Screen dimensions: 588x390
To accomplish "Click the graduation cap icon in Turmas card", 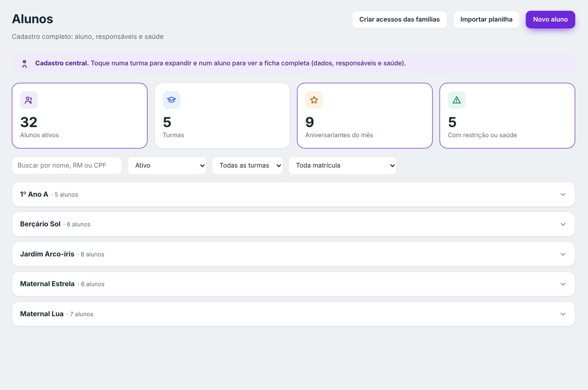I will 172,100.
